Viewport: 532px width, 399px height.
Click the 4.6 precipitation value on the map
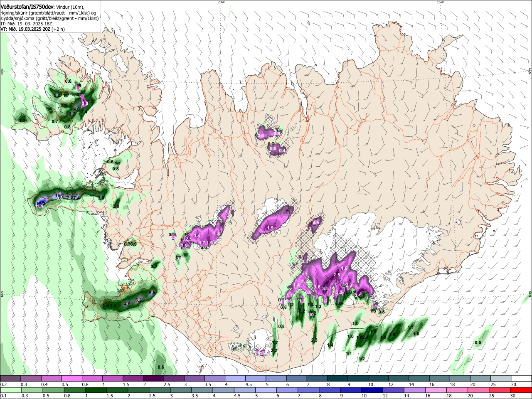[127, 304]
